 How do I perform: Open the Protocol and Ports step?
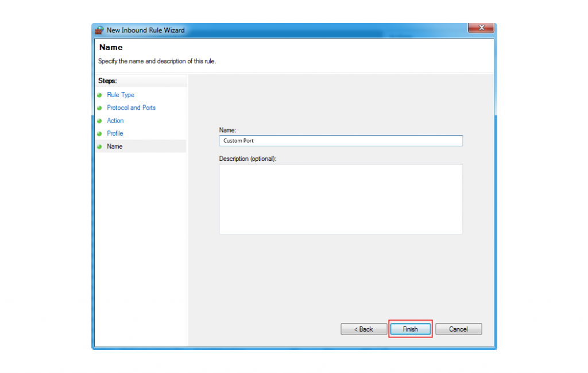[131, 107]
